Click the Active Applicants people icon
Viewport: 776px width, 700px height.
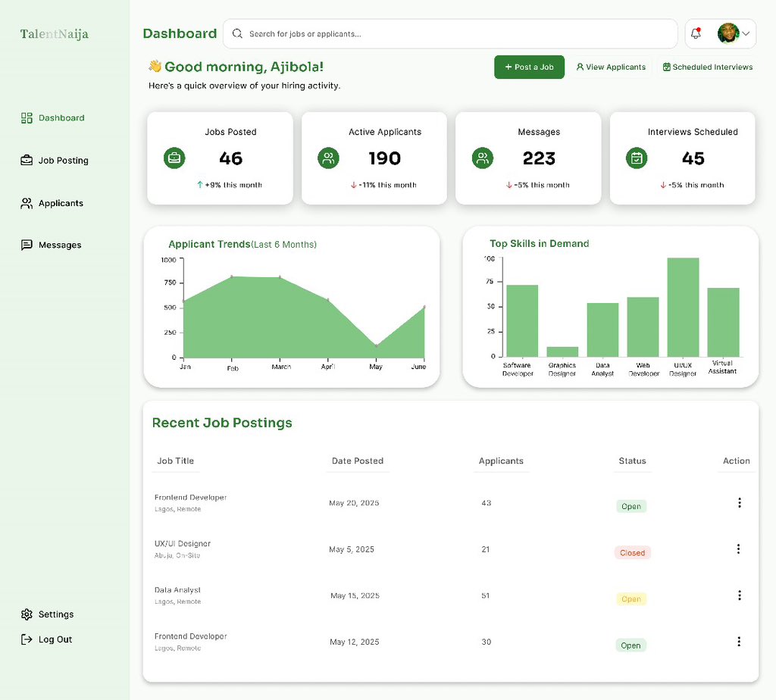328,158
